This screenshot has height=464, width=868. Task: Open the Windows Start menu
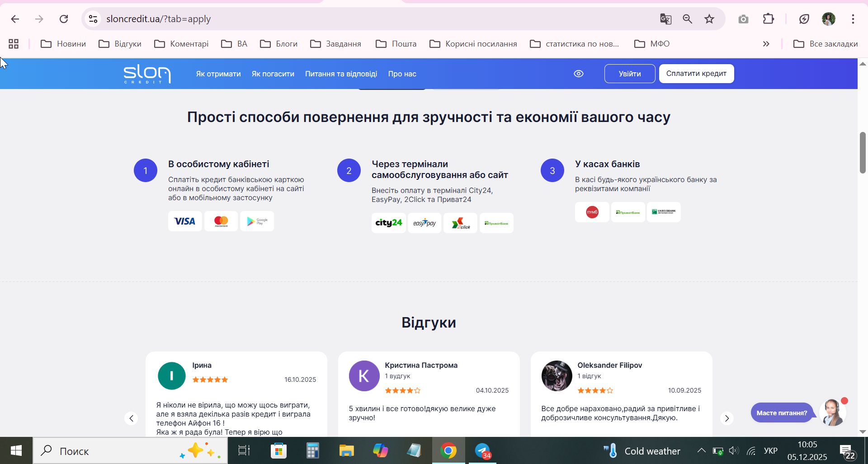tap(16, 450)
